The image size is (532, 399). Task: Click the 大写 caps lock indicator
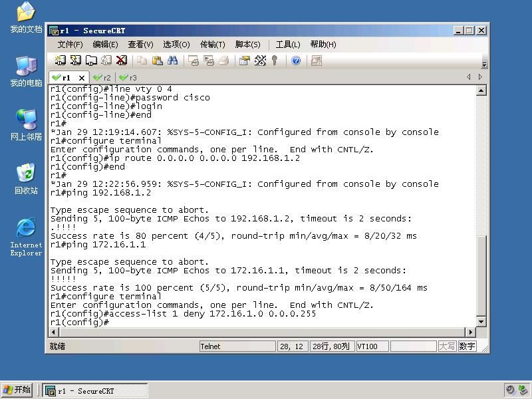[x=447, y=346]
